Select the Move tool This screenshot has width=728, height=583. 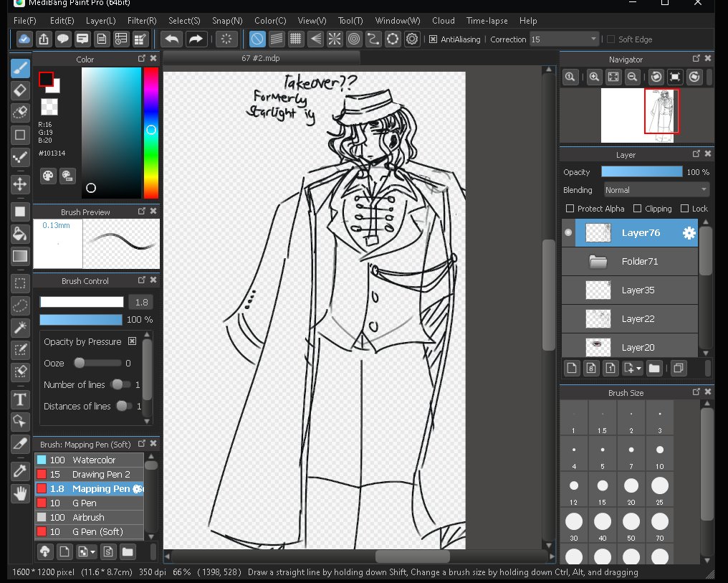pos(20,184)
